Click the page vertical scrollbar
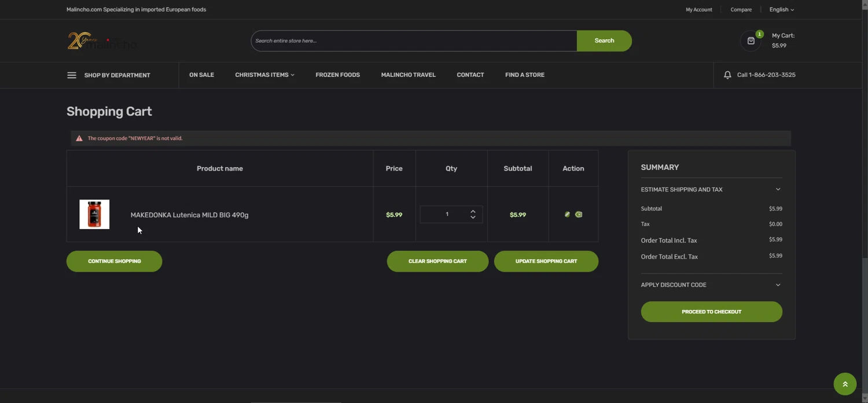This screenshot has width=868, height=403. (865, 201)
